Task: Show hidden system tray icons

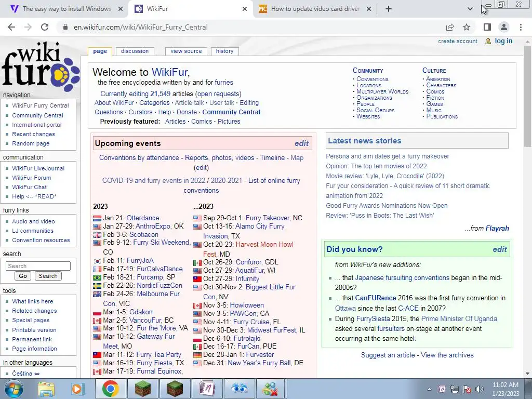Action: (429, 389)
